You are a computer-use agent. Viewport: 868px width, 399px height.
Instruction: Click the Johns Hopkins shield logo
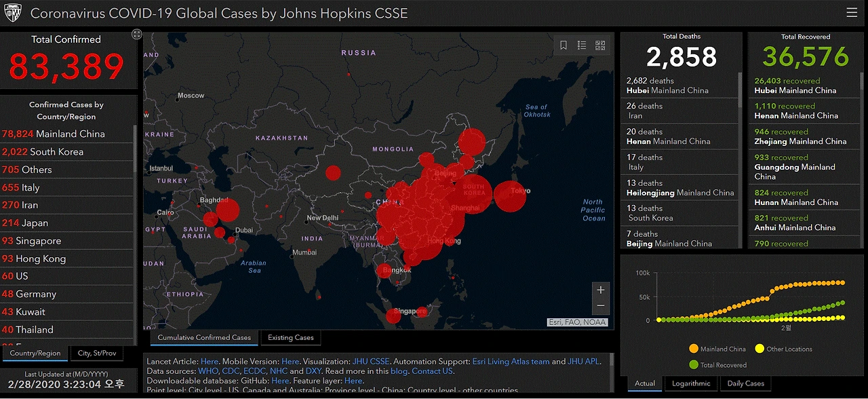point(14,13)
